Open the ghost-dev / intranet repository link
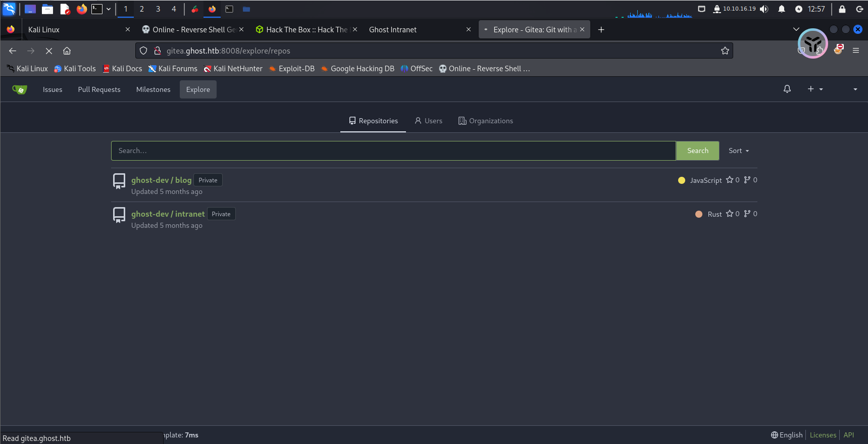This screenshot has height=444, width=868. tap(168, 214)
